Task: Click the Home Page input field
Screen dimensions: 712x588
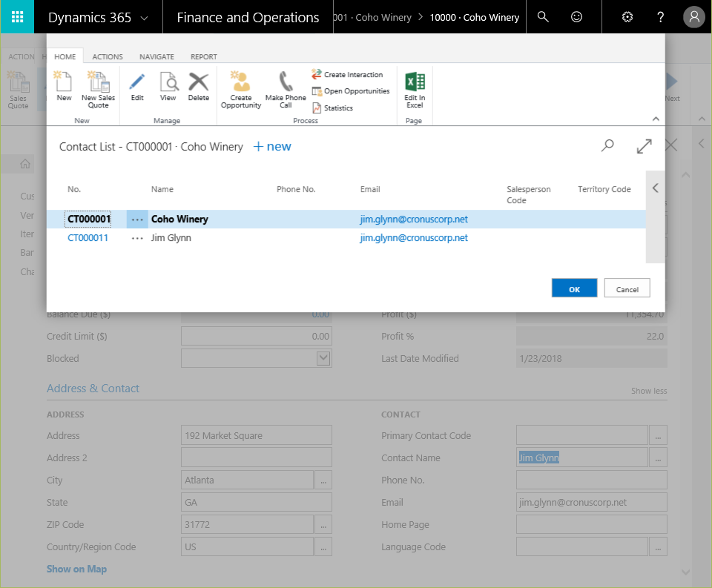Action: 591,524
